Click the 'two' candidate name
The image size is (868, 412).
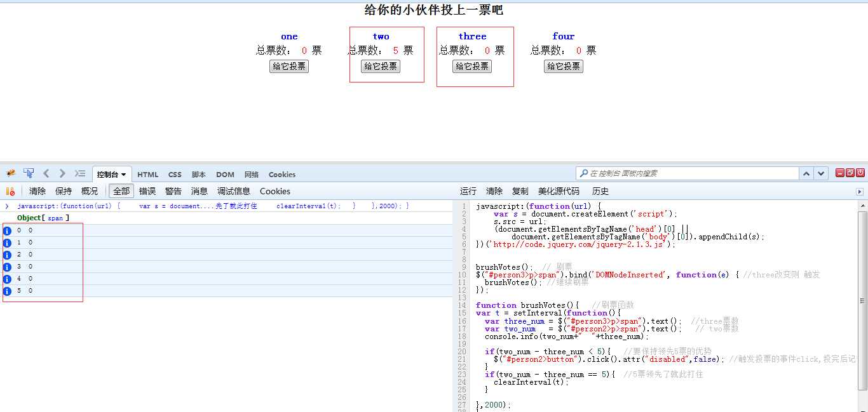381,37
